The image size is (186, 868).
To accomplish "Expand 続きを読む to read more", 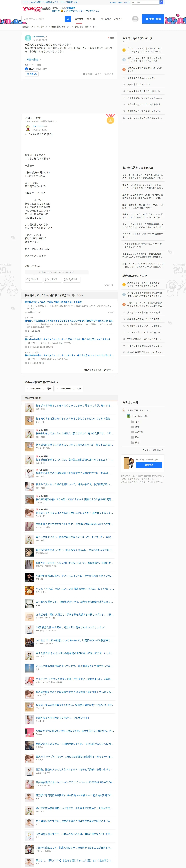I will point(33,59).
